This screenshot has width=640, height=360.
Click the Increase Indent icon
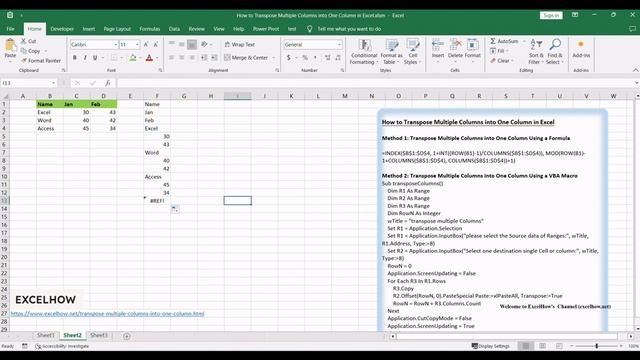click(x=214, y=58)
